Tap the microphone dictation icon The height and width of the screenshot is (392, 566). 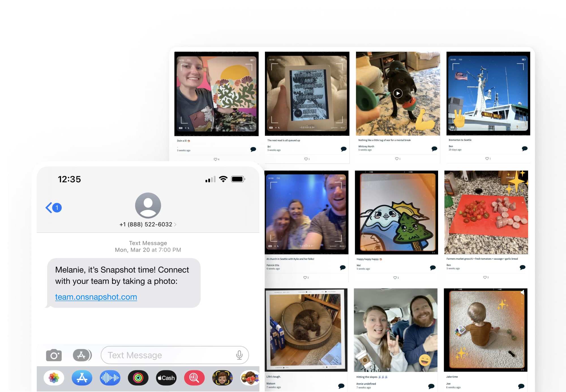click(x=239, y=355)
